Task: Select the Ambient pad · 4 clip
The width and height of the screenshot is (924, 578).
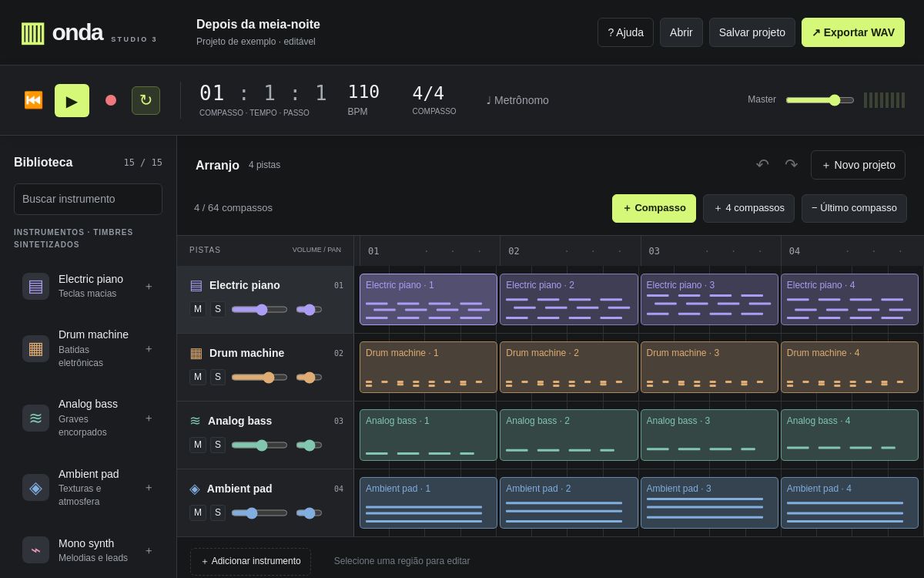Action: (849, 502)
